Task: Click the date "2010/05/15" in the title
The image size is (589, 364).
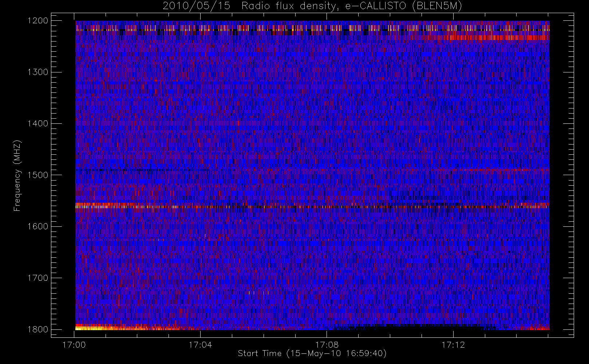Action: [196, 6]
